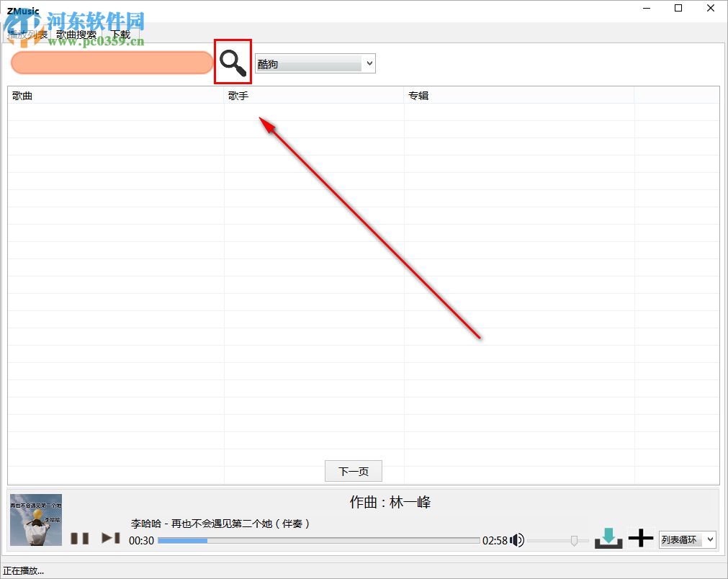Image resolution: width=728 pixels, height=579 pixels.
Task: Click the plus icon to add song
Action: pyautogui.click(x=640, y=537)
